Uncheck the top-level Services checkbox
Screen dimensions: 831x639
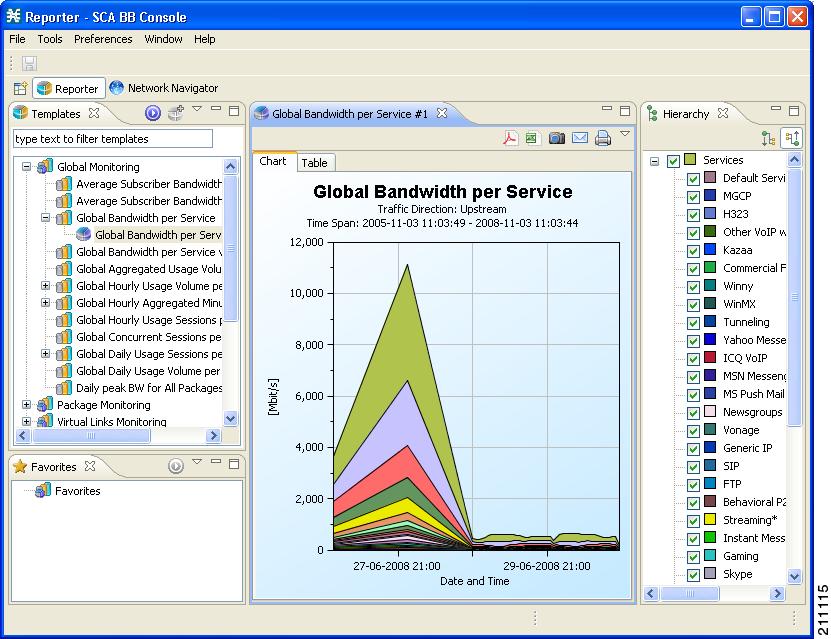click(x=673, y=160)
